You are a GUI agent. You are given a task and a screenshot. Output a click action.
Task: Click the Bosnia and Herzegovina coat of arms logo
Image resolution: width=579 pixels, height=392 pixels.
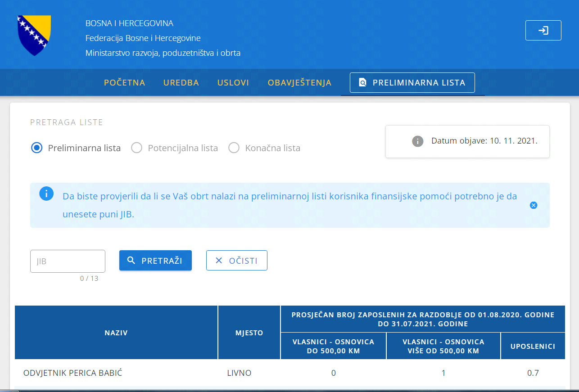34,36
